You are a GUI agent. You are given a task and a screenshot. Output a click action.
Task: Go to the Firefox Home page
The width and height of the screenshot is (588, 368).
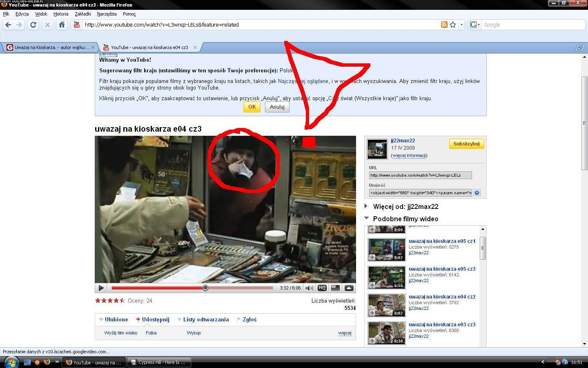point(62,25)
